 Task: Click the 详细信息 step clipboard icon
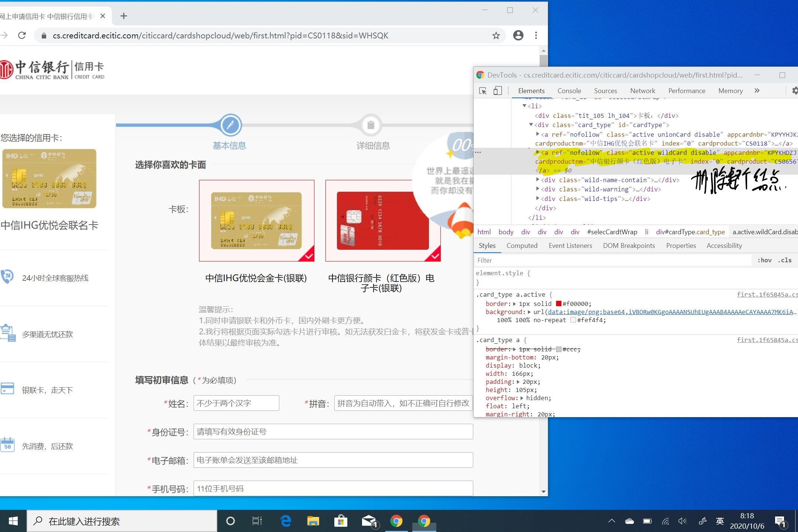tap(371, 125)
